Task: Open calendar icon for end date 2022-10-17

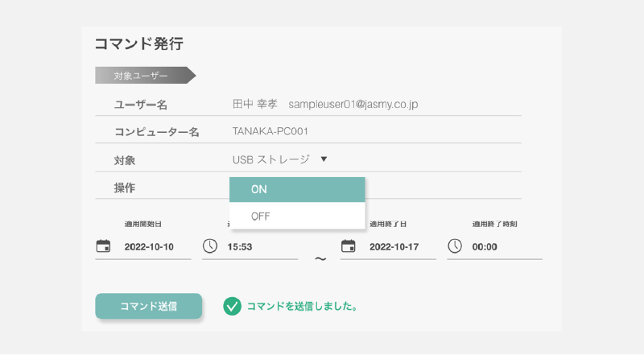Action: 349,246
